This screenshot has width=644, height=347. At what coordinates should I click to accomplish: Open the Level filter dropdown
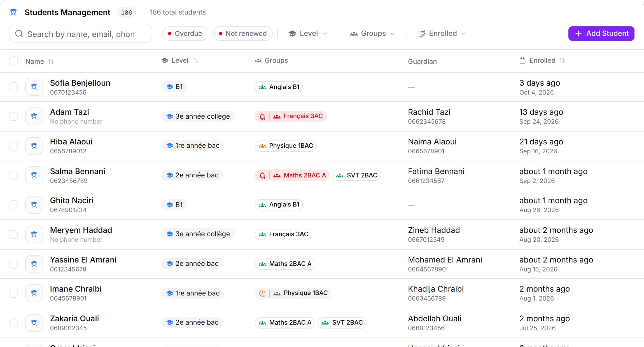(308, 34)
